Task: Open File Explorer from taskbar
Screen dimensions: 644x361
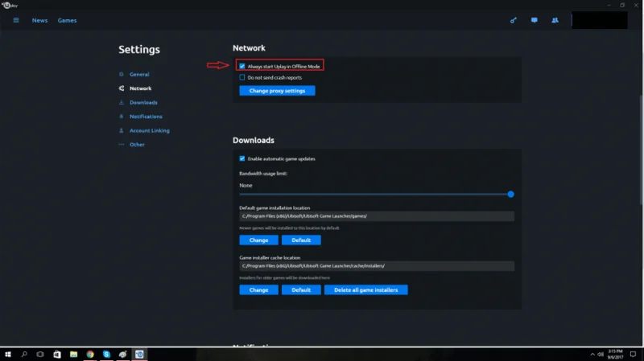Action: 73,355
